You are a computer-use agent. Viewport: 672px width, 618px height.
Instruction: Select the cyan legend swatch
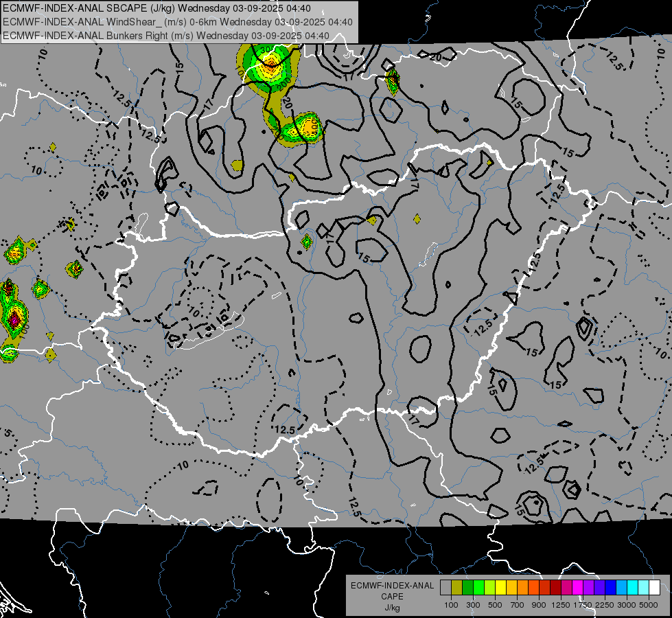pos(633,588)
